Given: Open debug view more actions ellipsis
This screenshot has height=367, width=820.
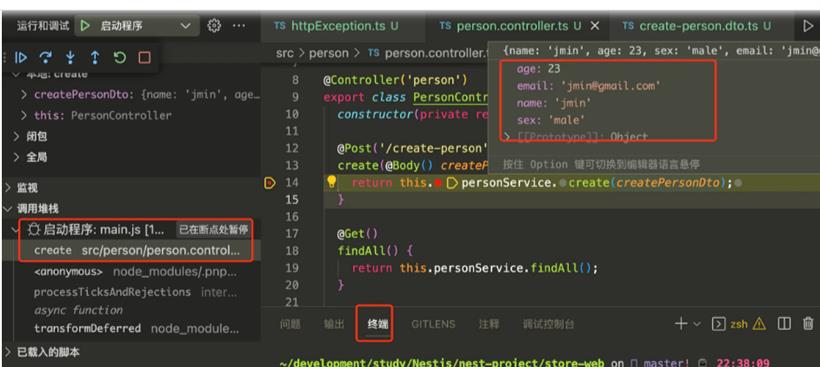Looking at the screenshot, I should point(238,26).
